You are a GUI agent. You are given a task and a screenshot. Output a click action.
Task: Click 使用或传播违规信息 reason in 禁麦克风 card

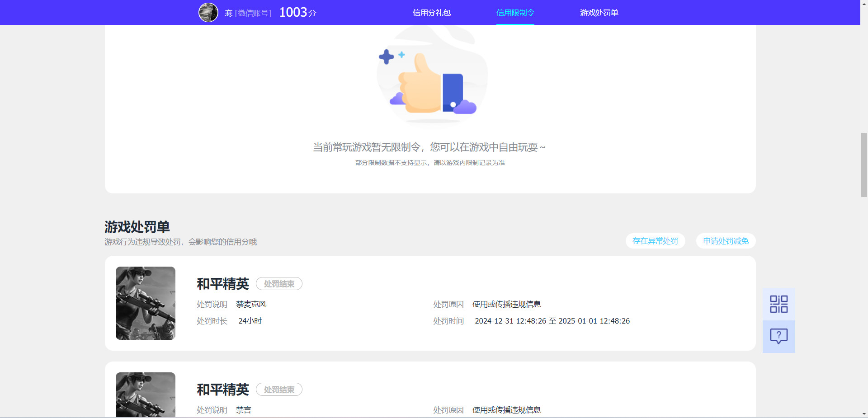(x=506, y=304)
